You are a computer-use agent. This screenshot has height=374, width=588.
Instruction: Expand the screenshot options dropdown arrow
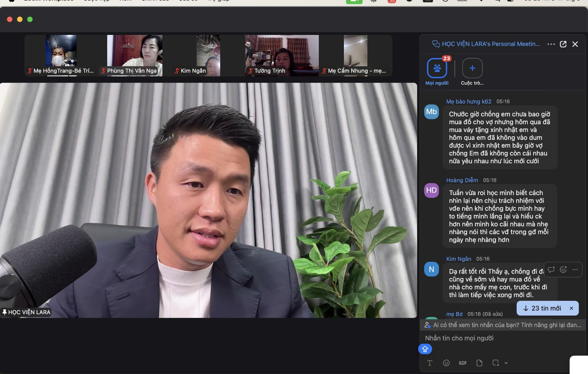tap(506, 363)
